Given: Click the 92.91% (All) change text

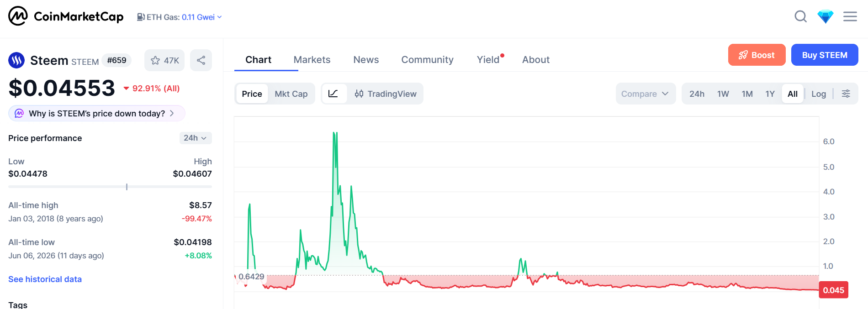Looking at the screenshot, I should pos(152,88).
